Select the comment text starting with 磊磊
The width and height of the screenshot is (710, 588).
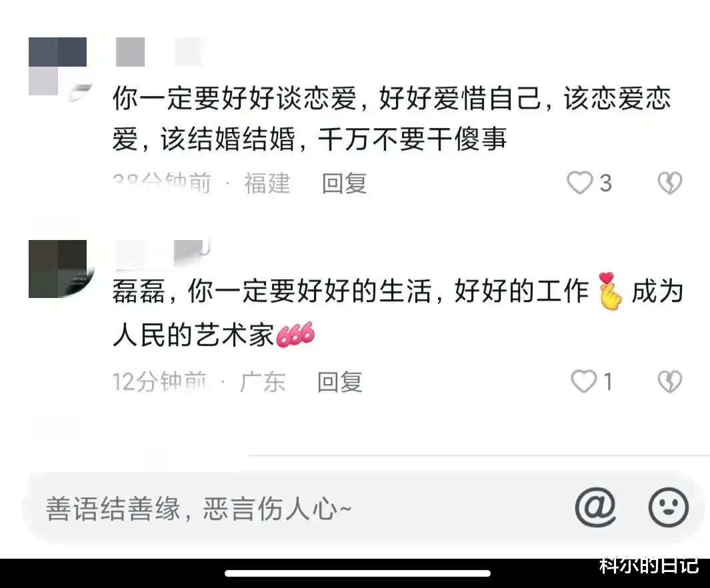[x=398, y=313]
